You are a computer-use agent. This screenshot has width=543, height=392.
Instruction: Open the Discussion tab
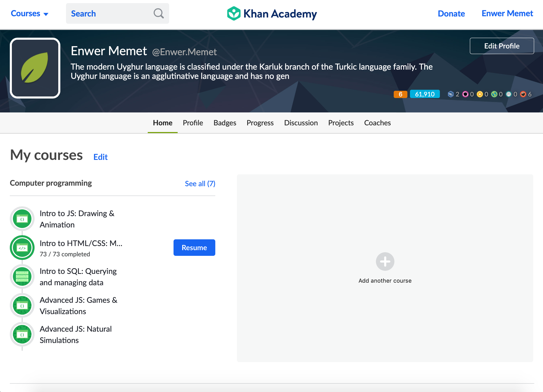[x=301, y=123]
